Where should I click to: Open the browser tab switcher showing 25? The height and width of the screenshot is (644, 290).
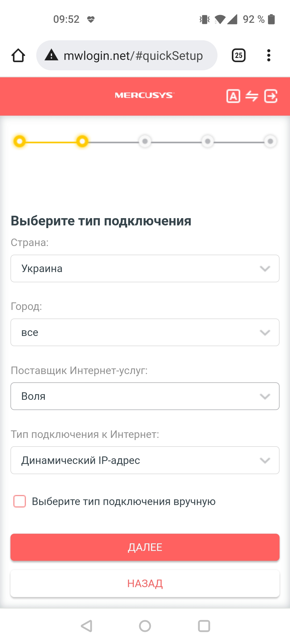238,56
